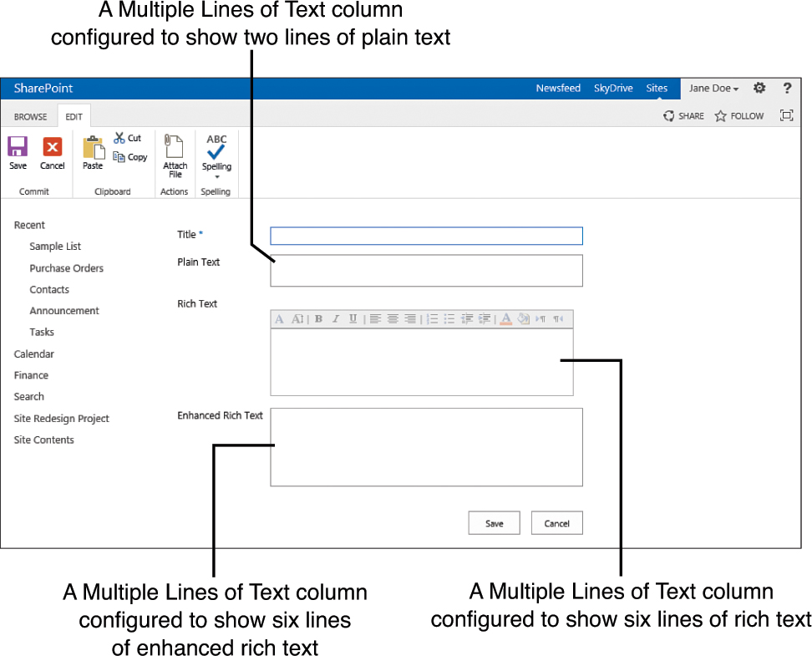The image size is (812, 656).
Task: Open the Calendar link in sidebar
Action: [x=33, y=353]
